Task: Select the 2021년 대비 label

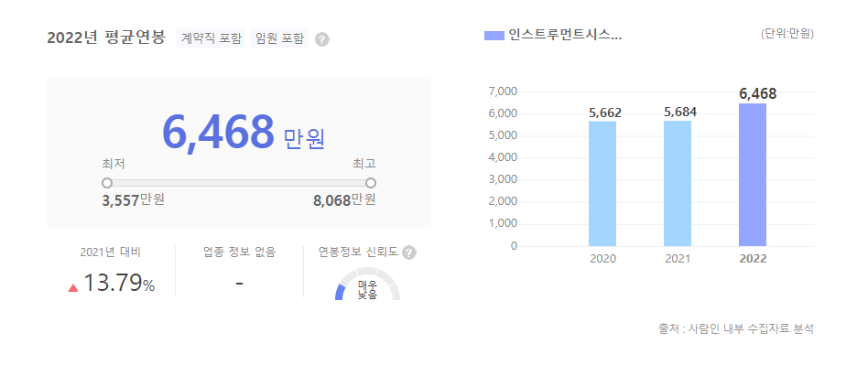Action: pos(111,252)
